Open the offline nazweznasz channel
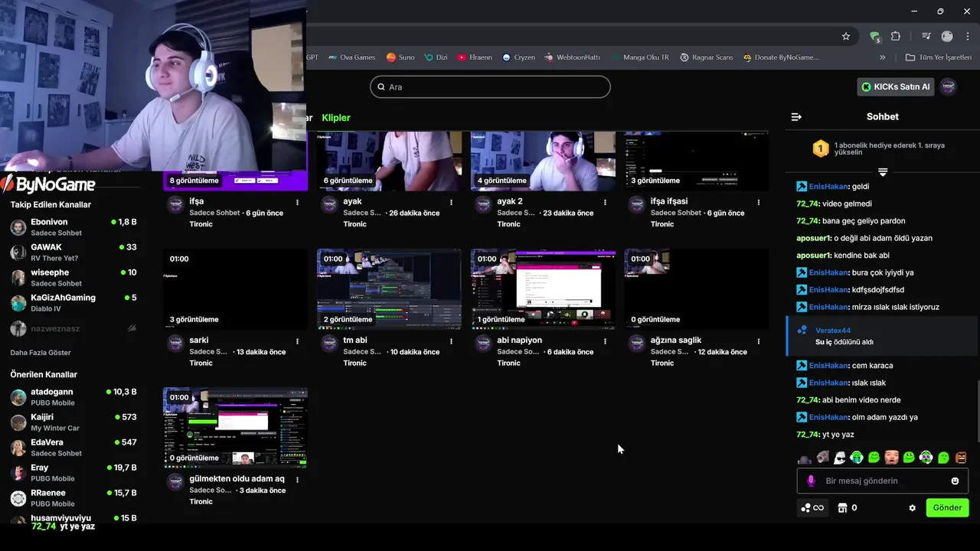The height and width of the screenshot is (551, 980). [x=73, y=328]
